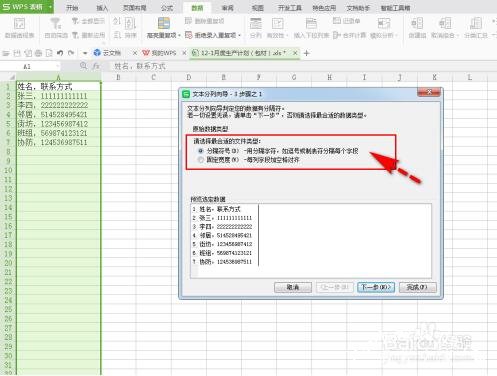Expand the WPS表格 application menu arrow
The image size is (497, 376).
(x=50, y=7)
